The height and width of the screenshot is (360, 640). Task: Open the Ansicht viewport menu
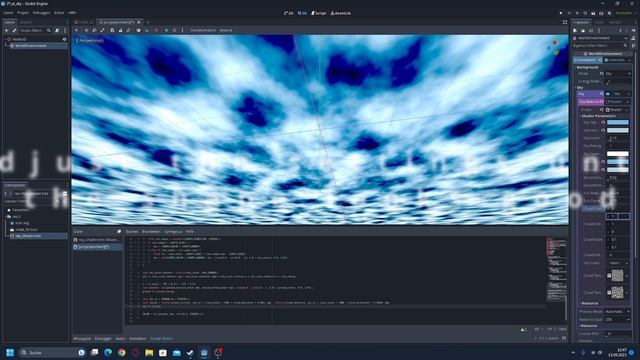(226, 30)
